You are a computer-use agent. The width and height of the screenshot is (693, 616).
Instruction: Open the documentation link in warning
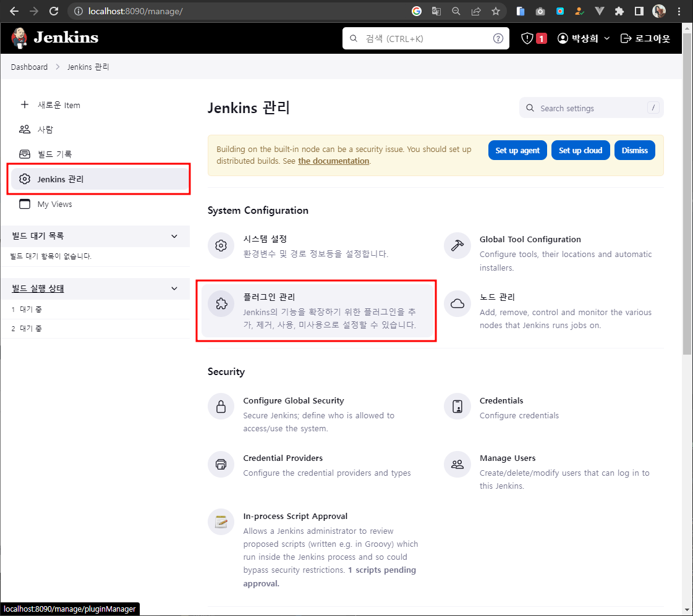(x=334, y=161)
